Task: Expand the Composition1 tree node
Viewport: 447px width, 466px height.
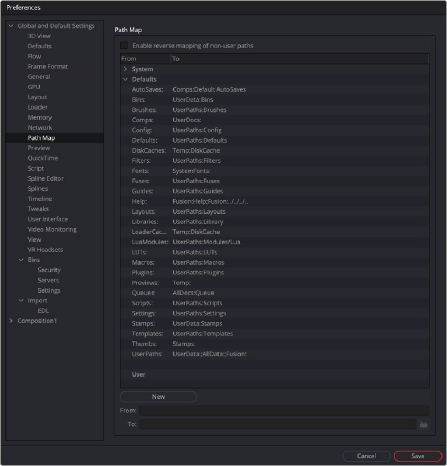Action: tap(11, 321)
